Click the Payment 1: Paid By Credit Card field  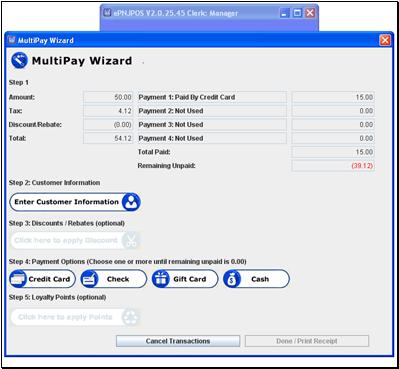(212, 97)
